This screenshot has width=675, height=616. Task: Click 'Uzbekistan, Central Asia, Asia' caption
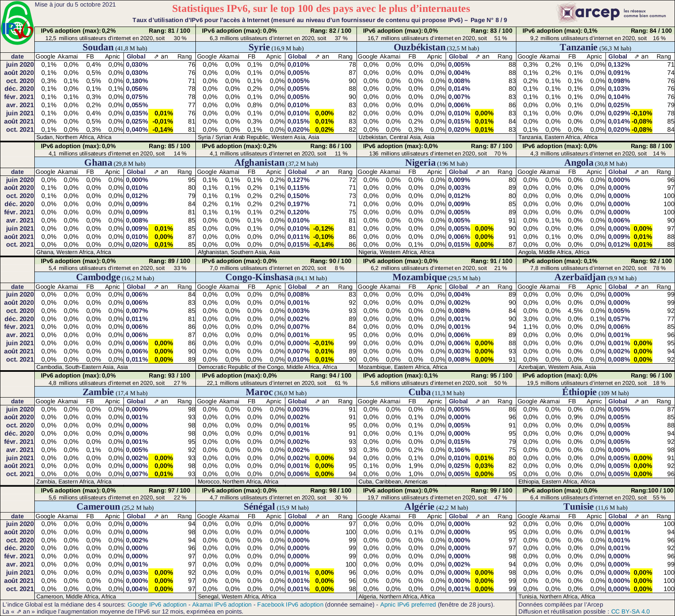pyautogui.click(x=397, y=137)
